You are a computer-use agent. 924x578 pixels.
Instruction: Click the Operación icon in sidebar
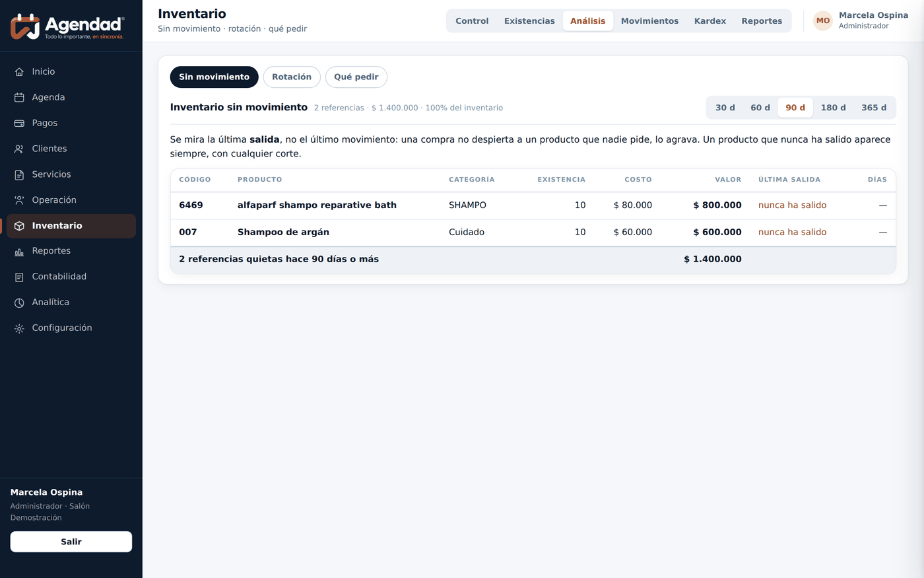[19, 200]
